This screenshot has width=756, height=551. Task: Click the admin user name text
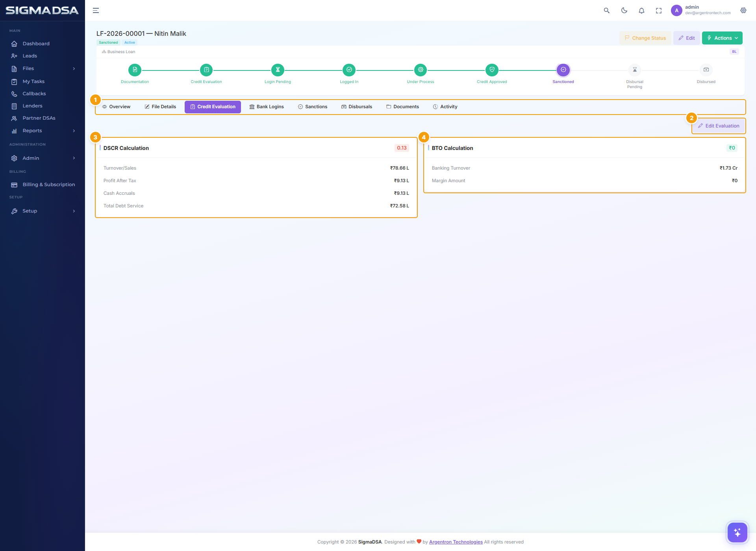692,7
